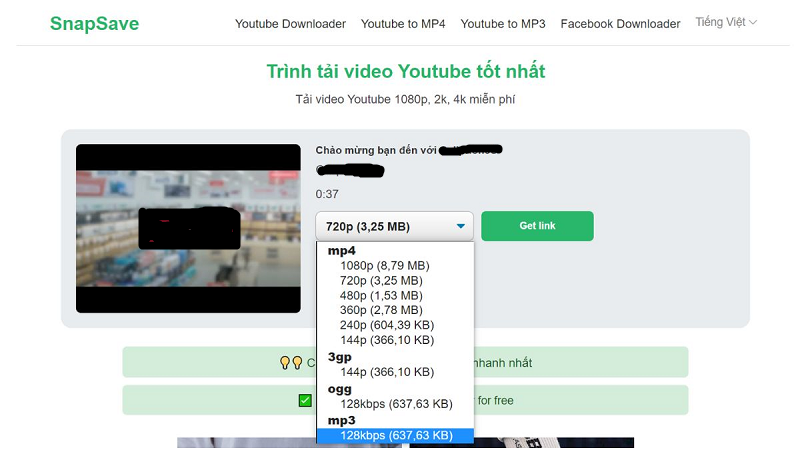Select 1080p (8,79 MB) mp4 option
The width and height of the screenshot is (800, 450).
(384, 266)
